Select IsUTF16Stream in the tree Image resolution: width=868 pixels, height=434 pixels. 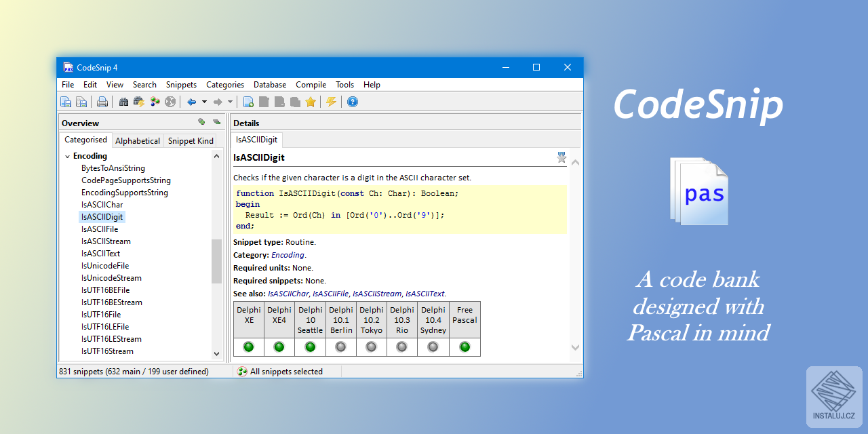click(x=107, y=351)
